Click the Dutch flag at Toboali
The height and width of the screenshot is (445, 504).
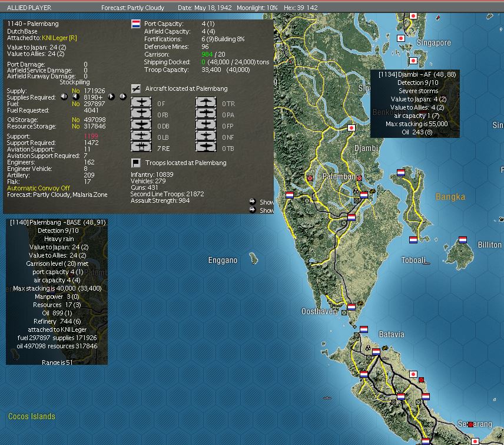413,240
